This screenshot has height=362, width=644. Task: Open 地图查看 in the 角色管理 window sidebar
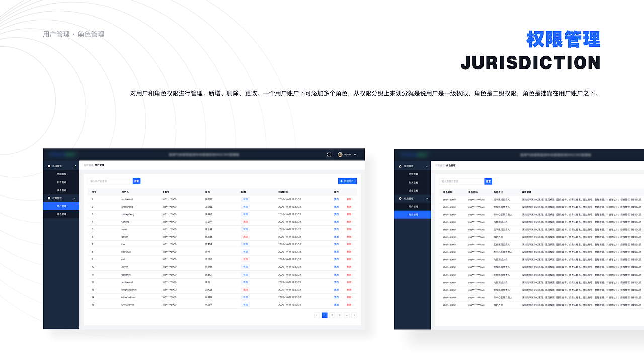coord(413,174)
